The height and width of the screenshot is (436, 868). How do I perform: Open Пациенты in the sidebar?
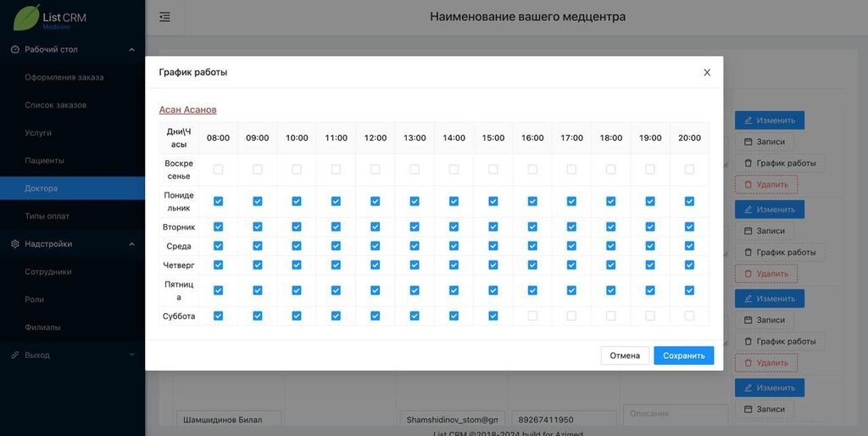pyautogui.click(x=44, y=160)
